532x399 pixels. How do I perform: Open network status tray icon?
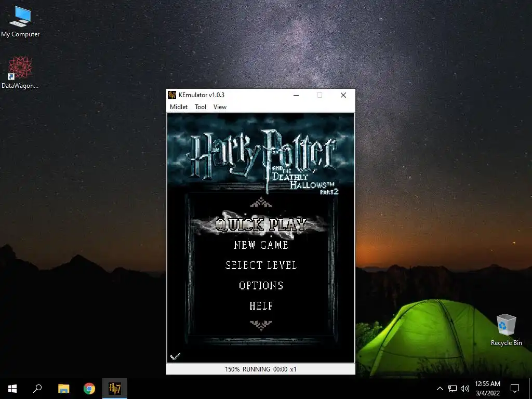click(453, 389)
